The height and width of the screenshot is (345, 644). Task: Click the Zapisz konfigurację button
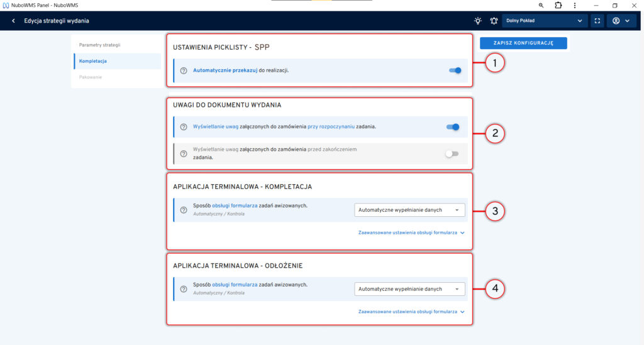pyautogui.click(x=523, y=43)
